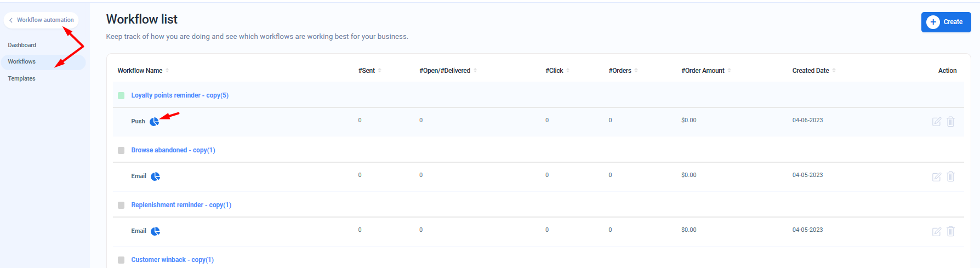Open report chart for Replenishment reminder Email

(x=156, y=231)
